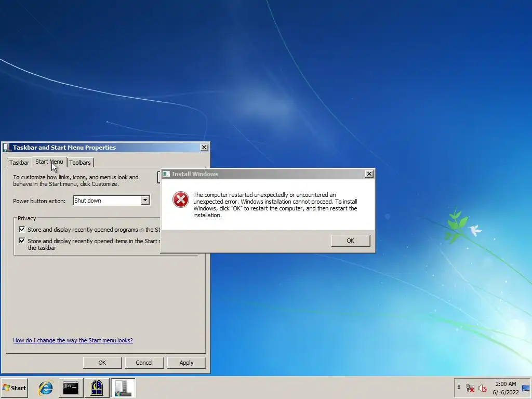The image size is (532, 399).
Task: Open the Start menu button
Action: point(14,388)
